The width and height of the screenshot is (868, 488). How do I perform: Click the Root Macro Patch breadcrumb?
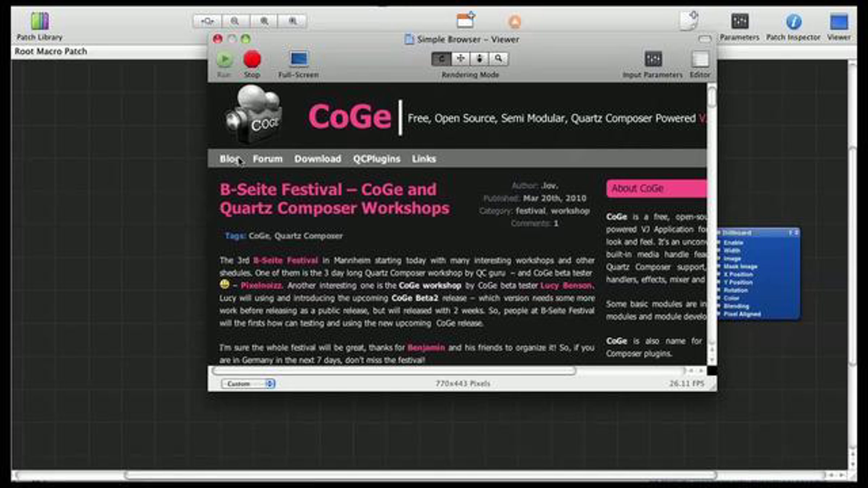point(51,51)
